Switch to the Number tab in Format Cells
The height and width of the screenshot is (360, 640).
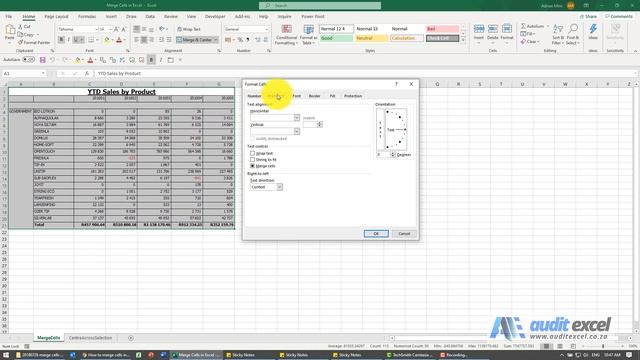tap(254, 96)
